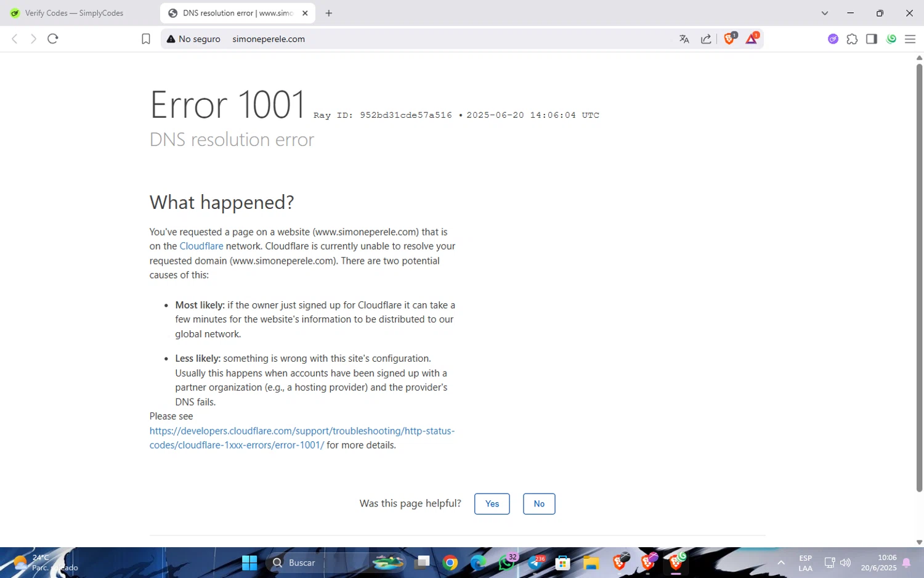
Task: Open the purple Leo AI icon in toolbar
Action: [x=833, y=39]
